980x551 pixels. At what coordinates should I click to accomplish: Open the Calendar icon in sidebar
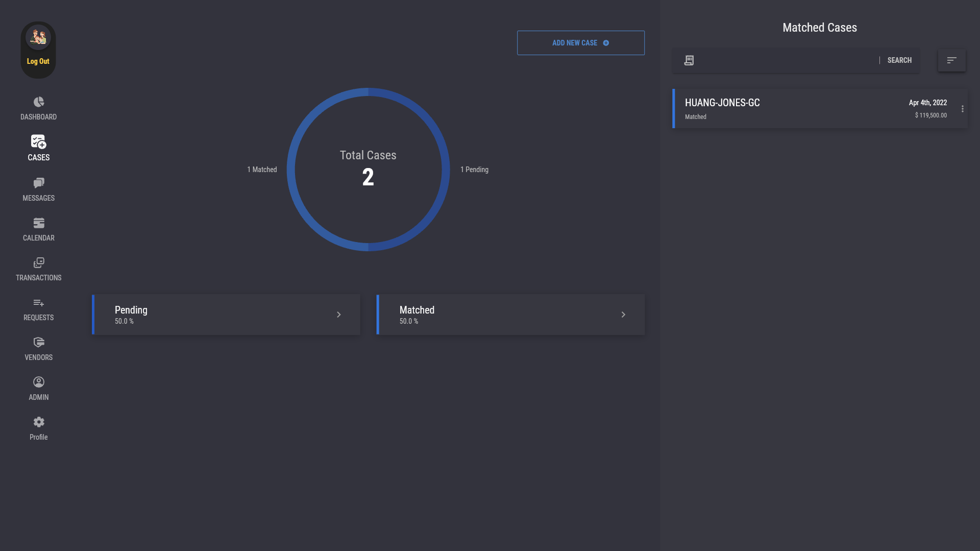click(39, 223)
